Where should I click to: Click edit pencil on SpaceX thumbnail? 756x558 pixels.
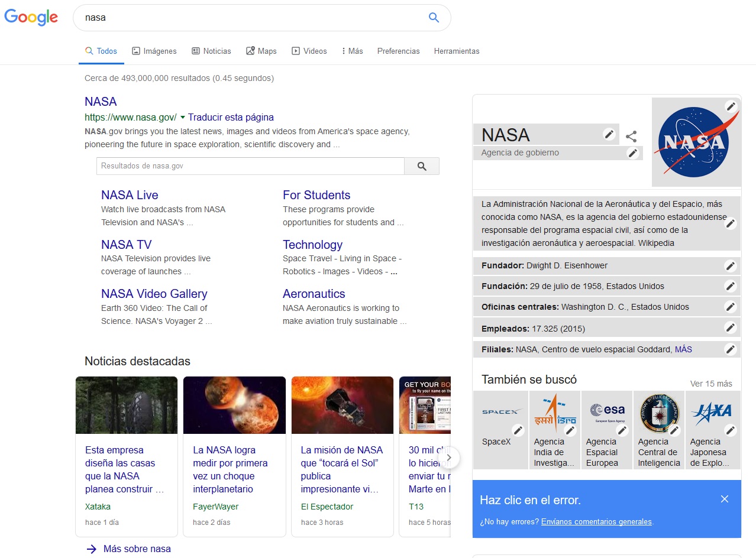(518, 430)
